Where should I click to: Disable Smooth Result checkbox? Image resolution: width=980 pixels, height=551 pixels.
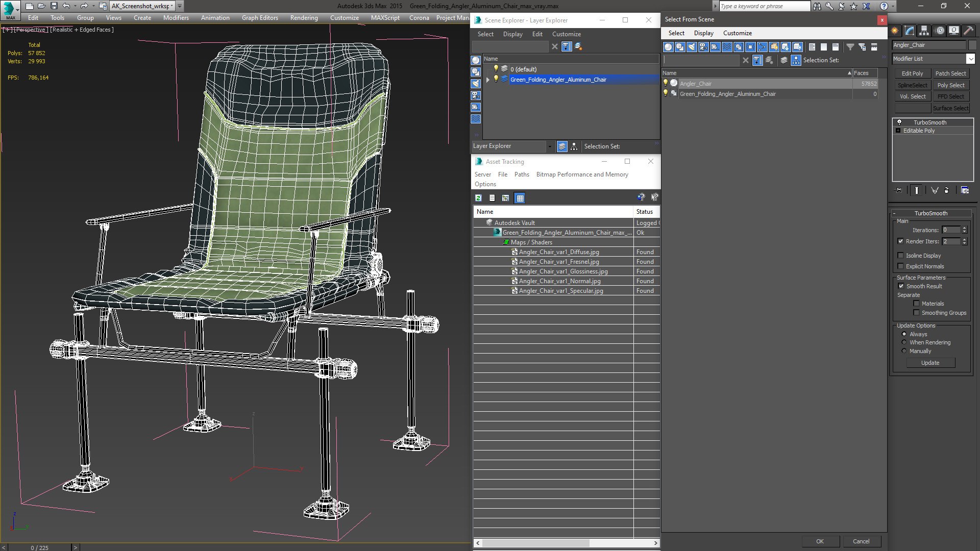[901, 286]
